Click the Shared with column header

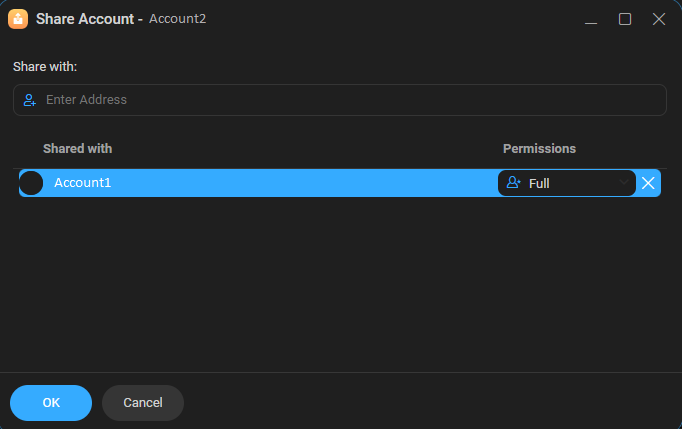77,148
